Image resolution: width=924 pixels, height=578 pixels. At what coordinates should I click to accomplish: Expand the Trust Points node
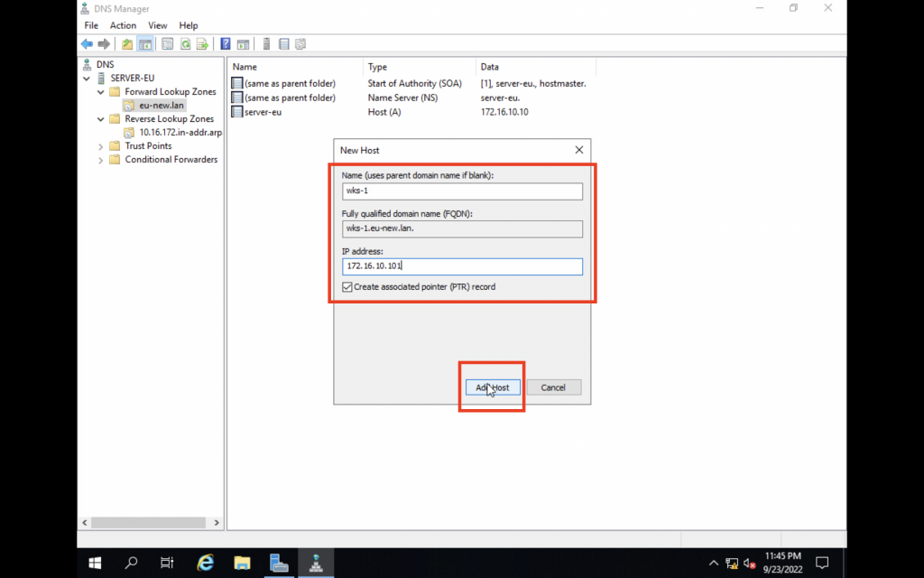coord(101,146)
